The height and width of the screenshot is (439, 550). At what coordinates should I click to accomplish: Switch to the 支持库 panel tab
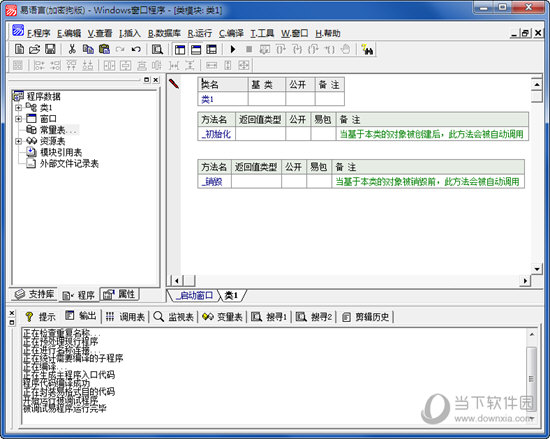(x=34, y=294)
